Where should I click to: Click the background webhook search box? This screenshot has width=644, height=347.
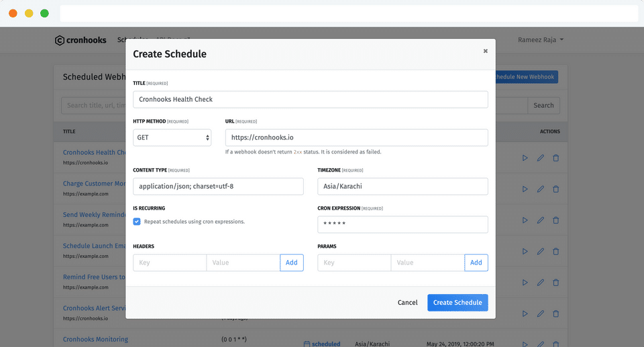[x=94, y=105]
